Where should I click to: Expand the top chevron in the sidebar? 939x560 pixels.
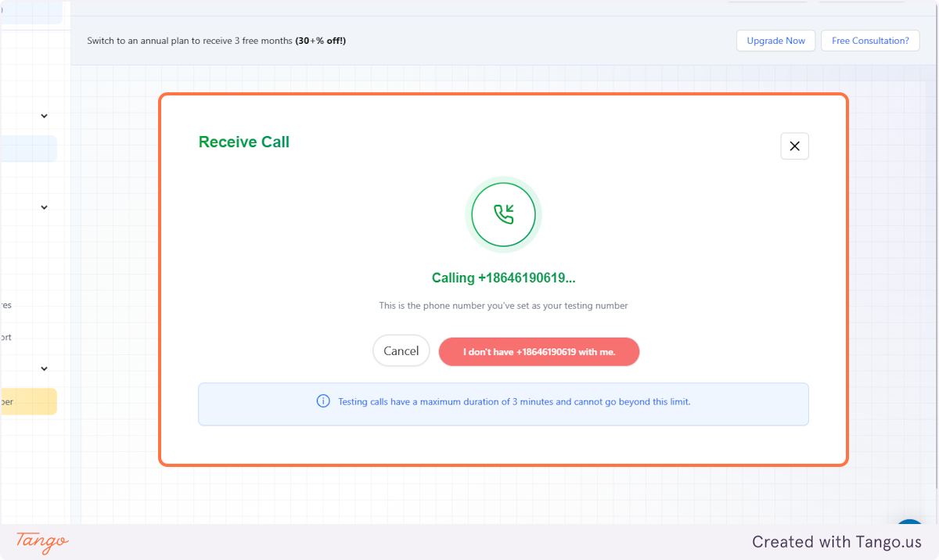[x=44, y=116]
